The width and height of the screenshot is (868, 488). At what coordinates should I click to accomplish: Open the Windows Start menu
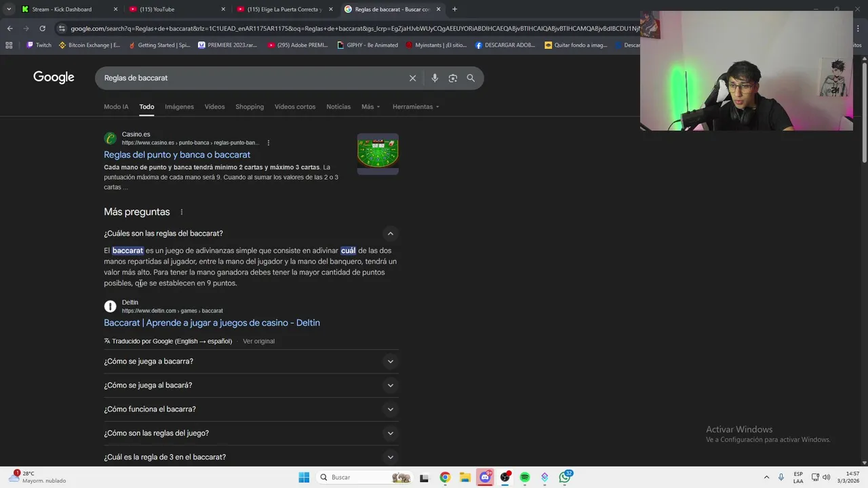304,477
